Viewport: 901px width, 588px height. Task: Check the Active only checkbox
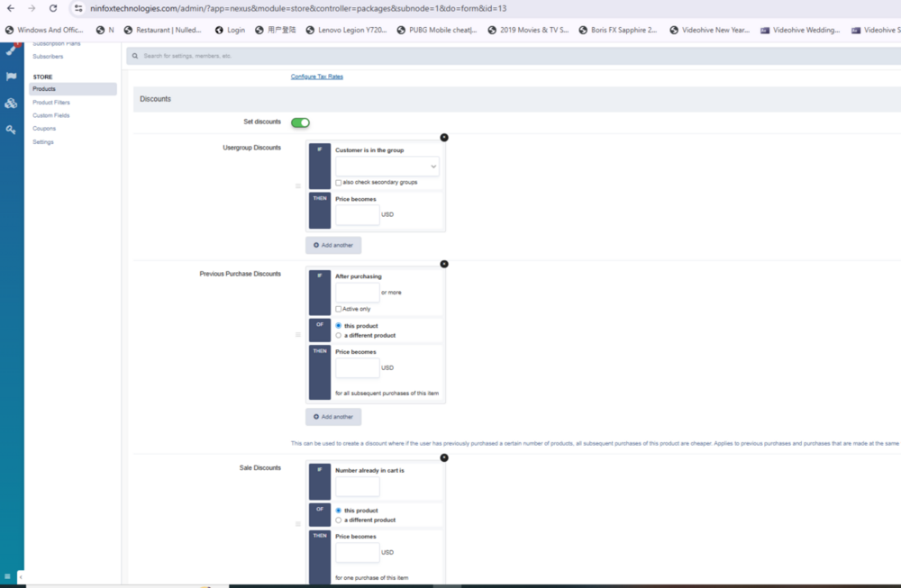(x=339, y=309)
